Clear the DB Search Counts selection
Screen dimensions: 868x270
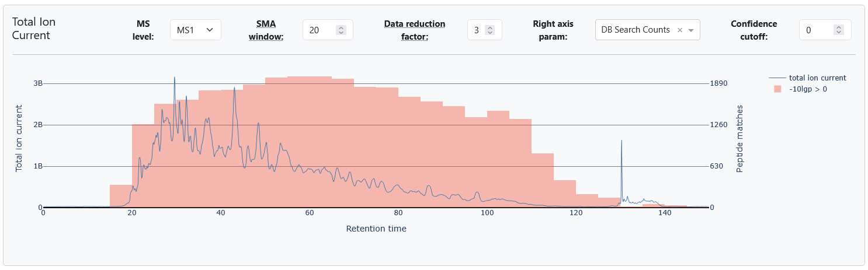click(680, 30)
